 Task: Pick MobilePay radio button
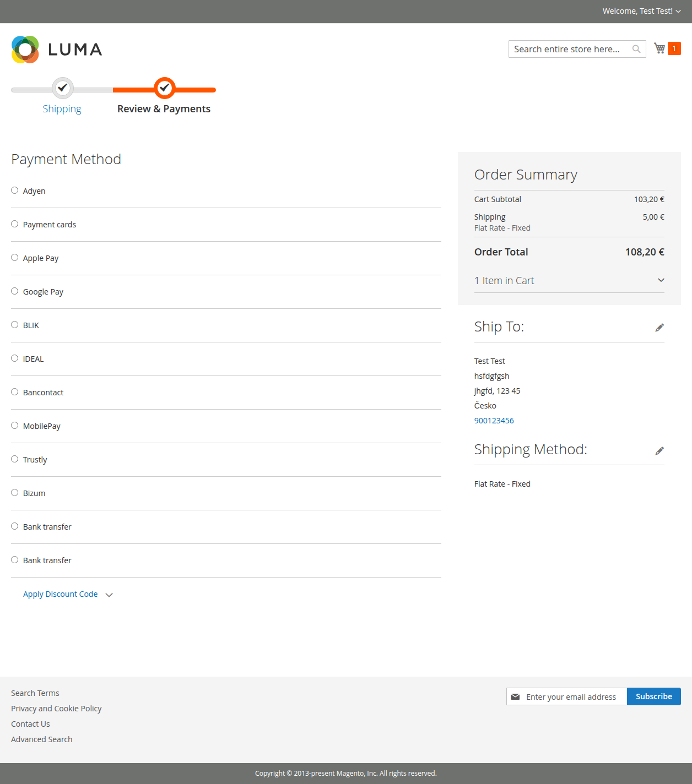(x=15, y=426)
